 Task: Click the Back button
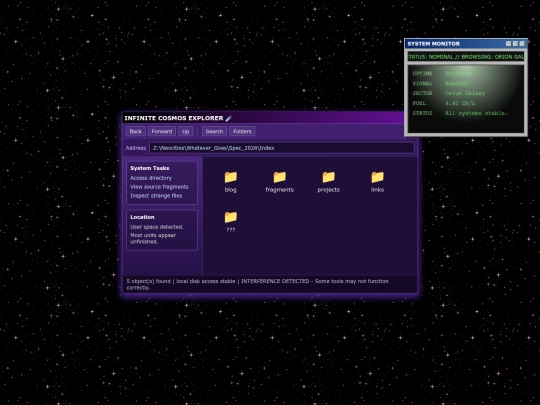click(x=135, y=131)
